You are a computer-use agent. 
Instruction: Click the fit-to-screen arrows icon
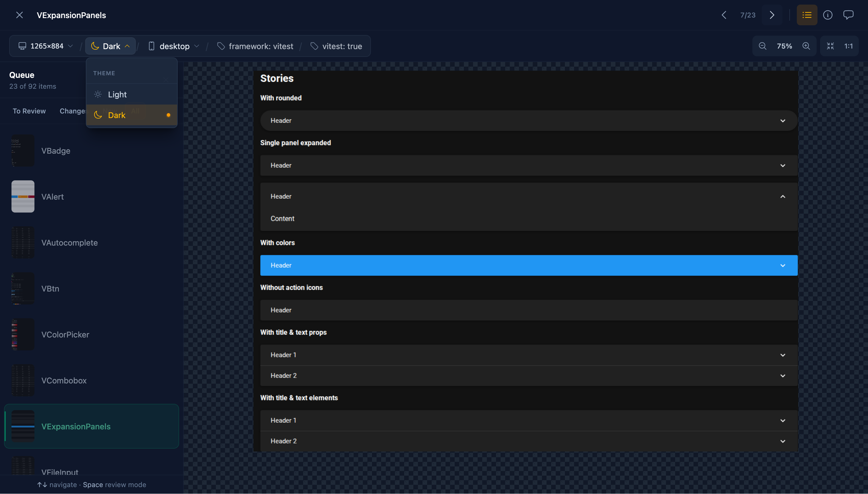coord(831,46)
